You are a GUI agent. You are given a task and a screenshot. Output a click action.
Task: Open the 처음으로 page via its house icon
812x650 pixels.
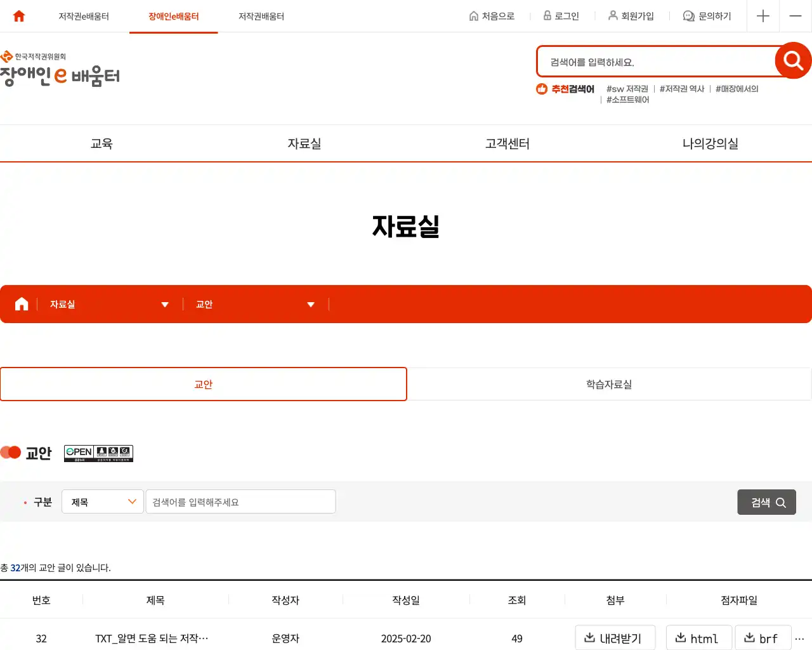point(473,16)
